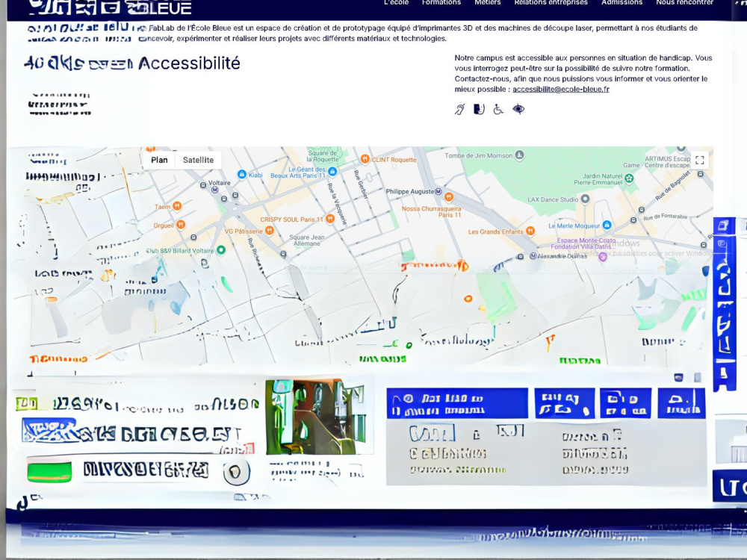The image size is (747, 560).
Task: Click the wheelchair accessibility icon
Action: 498,110
